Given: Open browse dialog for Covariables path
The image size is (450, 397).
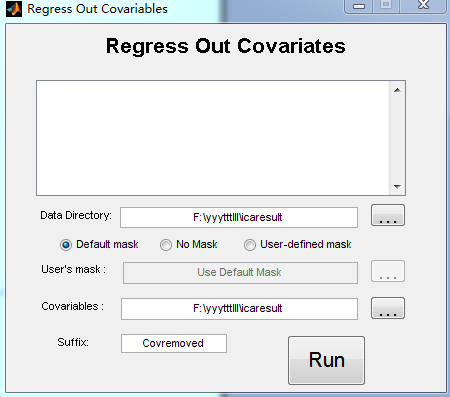Looking at the screenshot, I should (x=388, y=308).
